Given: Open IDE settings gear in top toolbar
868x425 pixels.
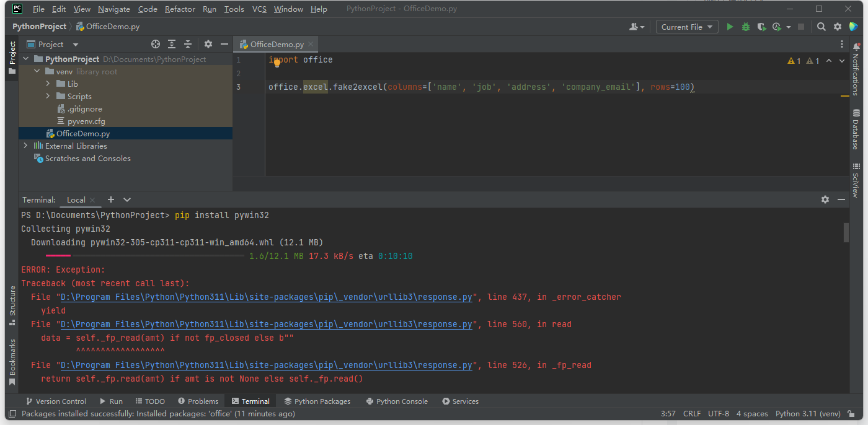Looking at the screenshot, I should click(x=838, y=27).
